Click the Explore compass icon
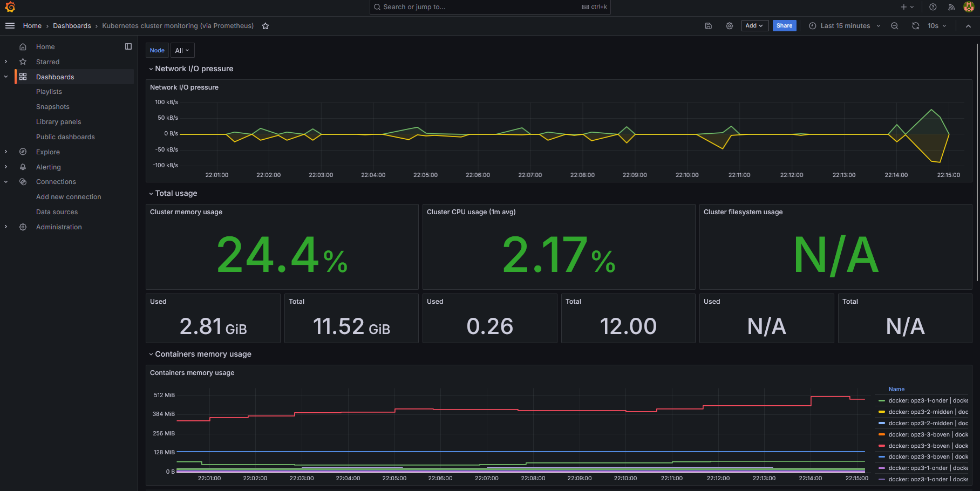Viewport: 980px width, 491px height. pyautogui.click(x=23, y=152)
